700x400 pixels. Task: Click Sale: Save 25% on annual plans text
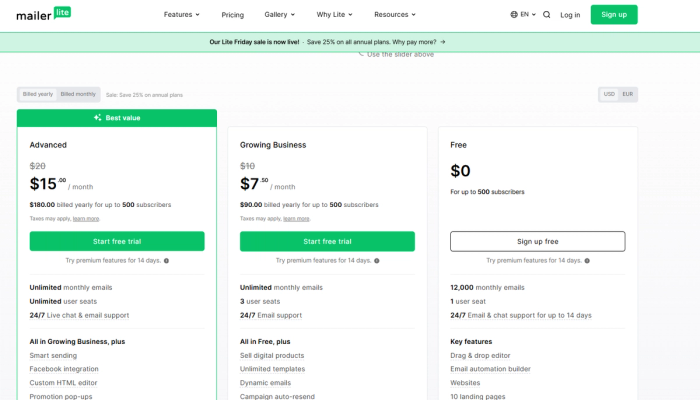click(x=144, y=95)
